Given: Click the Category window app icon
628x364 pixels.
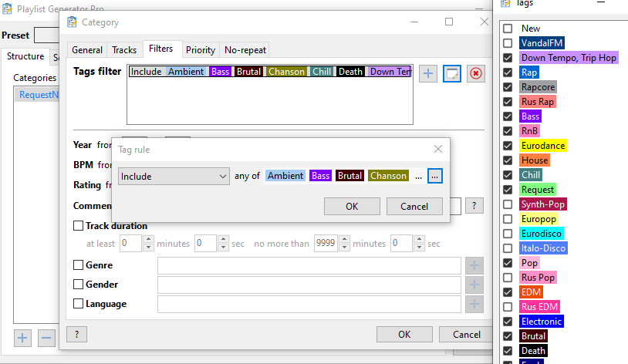Looking at the screenshot, I should pyautogui.click(x=72, y=22).
